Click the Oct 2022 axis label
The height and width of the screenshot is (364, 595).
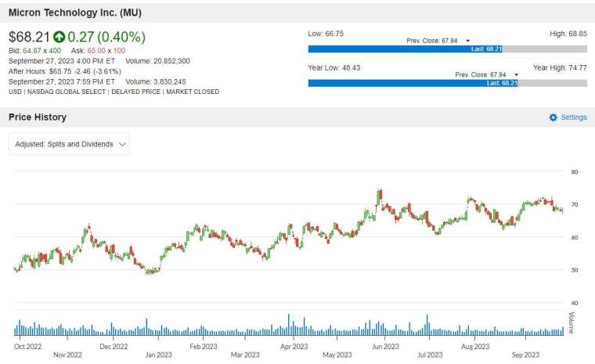click(27, 347)
